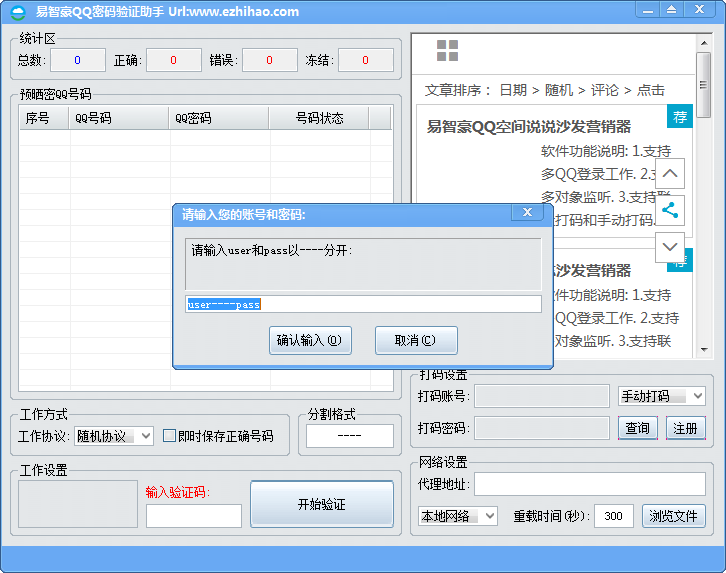
Task: Click the 冻结 counter value
Action: 366,60
